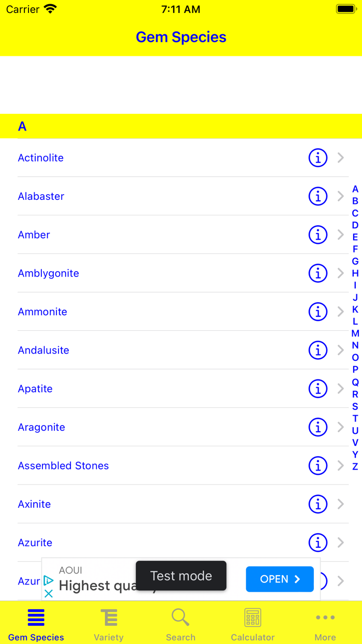Open the More tab
Screen dimensions: 362x644
click(325, 617)
